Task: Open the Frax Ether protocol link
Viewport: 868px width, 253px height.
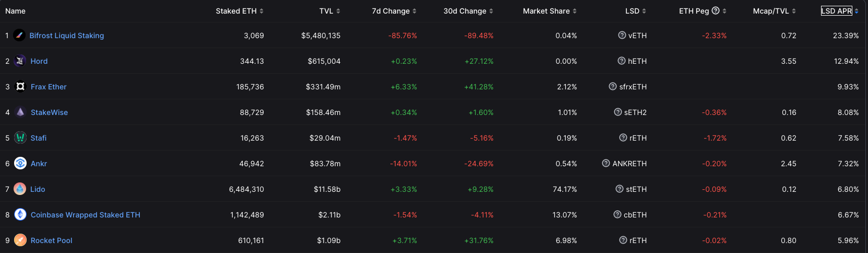Action: [49, 87]
